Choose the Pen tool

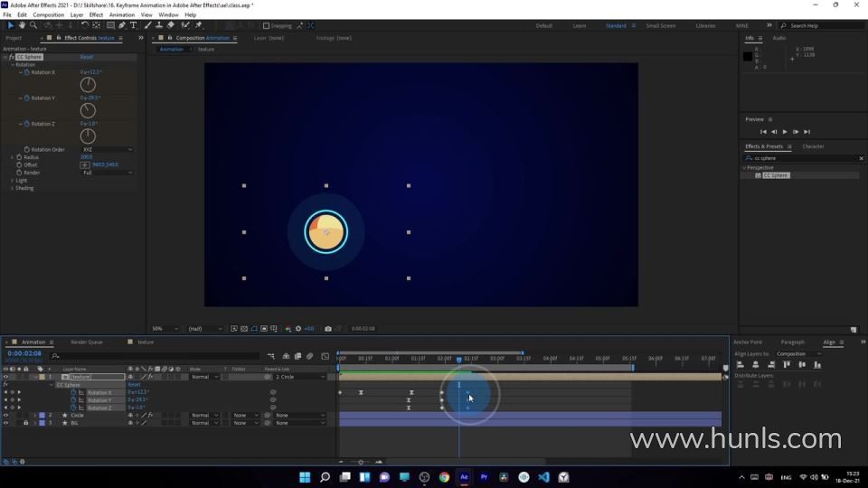[122, 25]
